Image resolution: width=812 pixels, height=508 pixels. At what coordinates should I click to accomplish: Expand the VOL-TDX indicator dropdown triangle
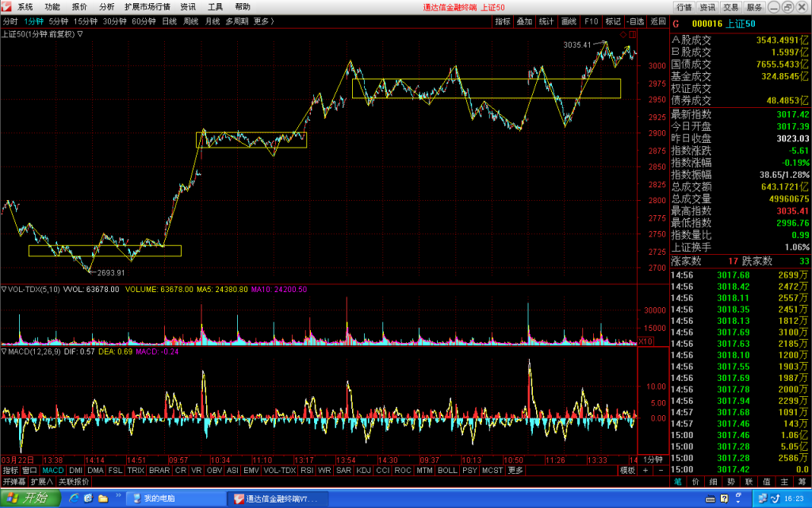click(x=4, y=289)
